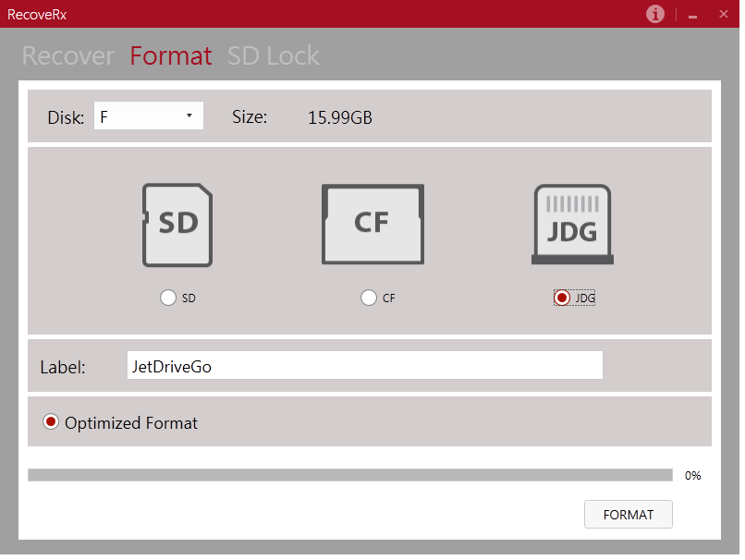Viewport: 745px width, 560px height.
Task: Click the Label: caption text
Action: click(63, 367)
